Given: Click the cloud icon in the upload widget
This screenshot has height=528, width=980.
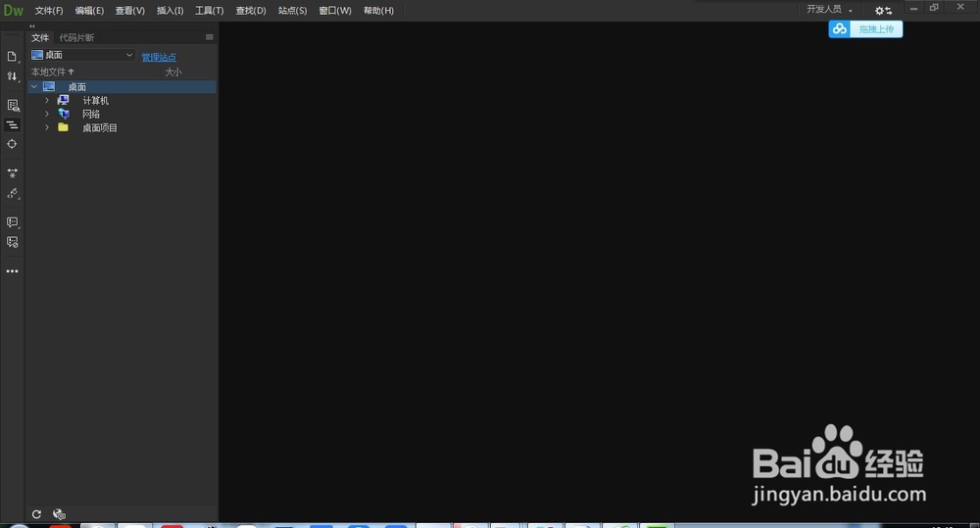Looking at the screenshot, I should [840, 29].
